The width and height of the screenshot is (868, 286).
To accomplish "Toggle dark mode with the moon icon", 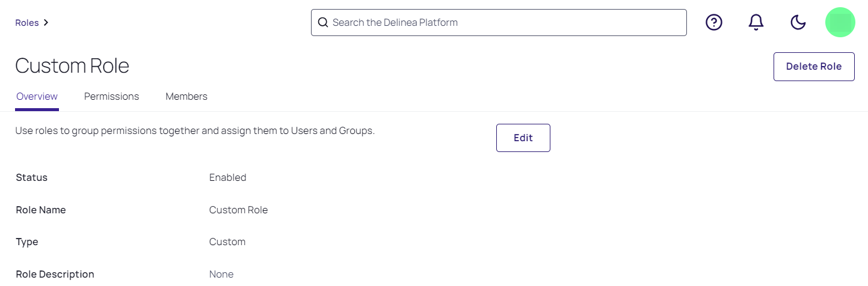I will click(798, 22).
